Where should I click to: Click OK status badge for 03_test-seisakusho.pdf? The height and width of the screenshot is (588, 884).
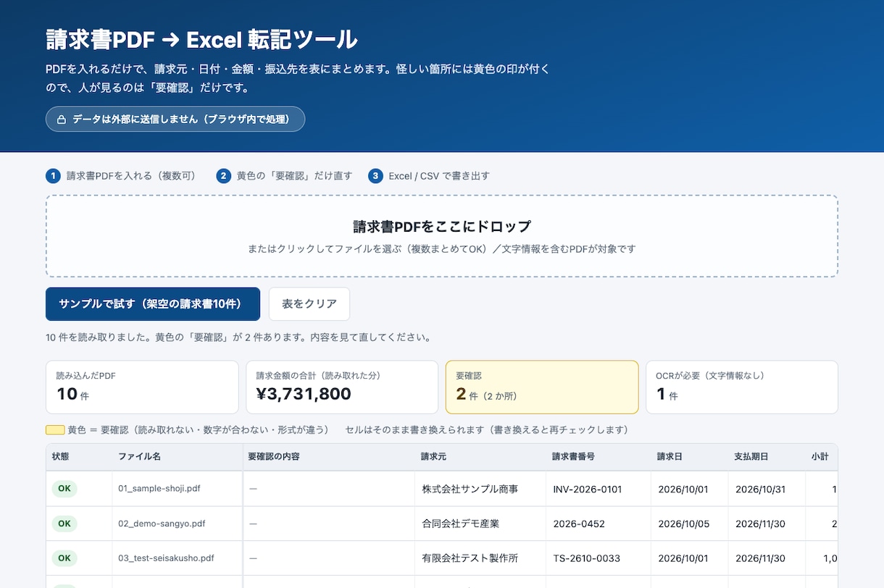64,558
